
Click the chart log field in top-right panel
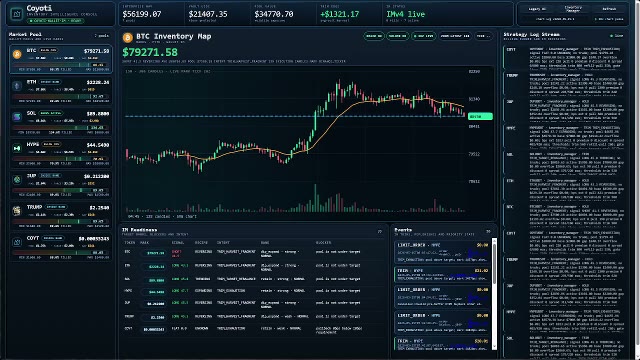(555, 19)
